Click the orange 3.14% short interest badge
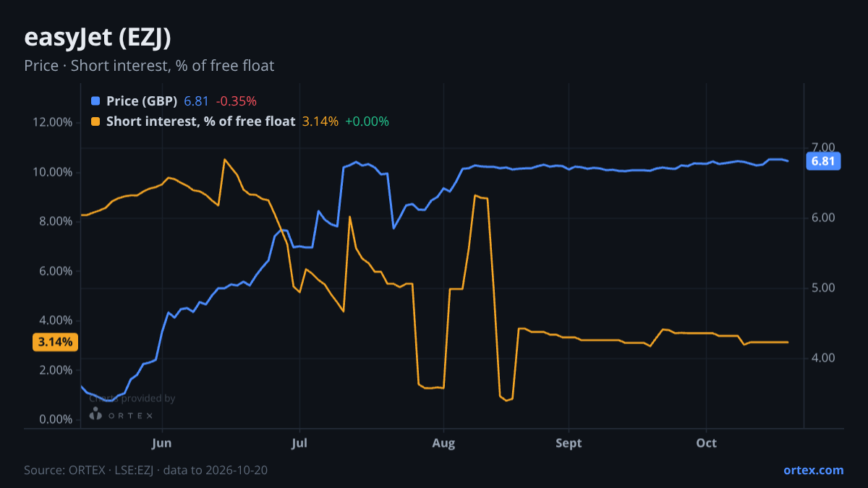This screenshot has height=488, width=868. click(x=56, y=342)
